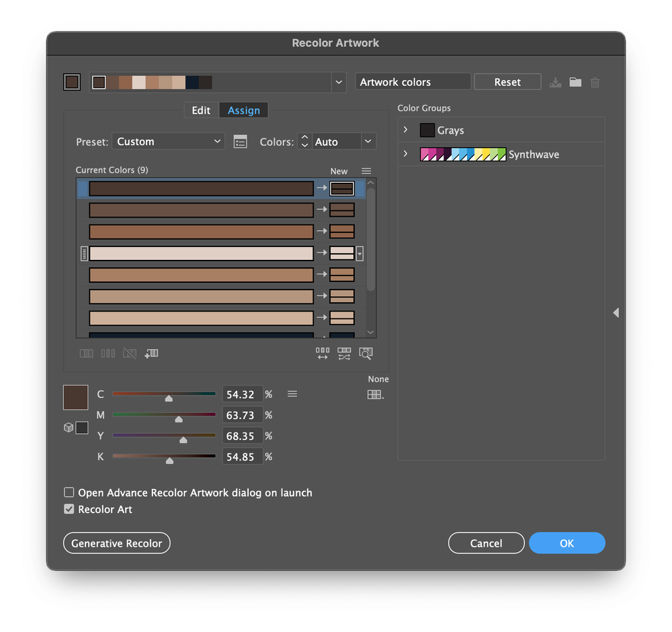Screen dimensions: 672x632
Task: Collapse color group storage with the triangle arrow
Action: tap(616, 313)
